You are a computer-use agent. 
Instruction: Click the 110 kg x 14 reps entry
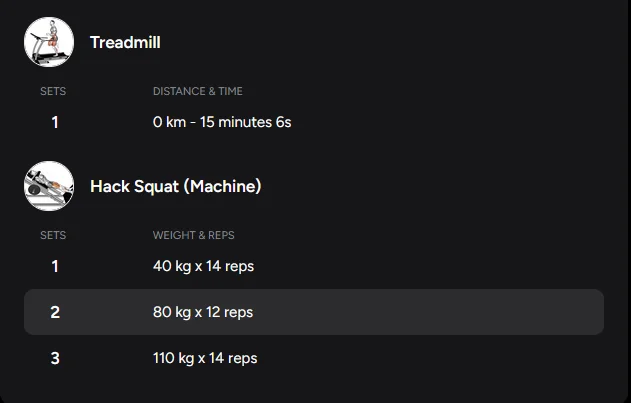coord(205,358)
